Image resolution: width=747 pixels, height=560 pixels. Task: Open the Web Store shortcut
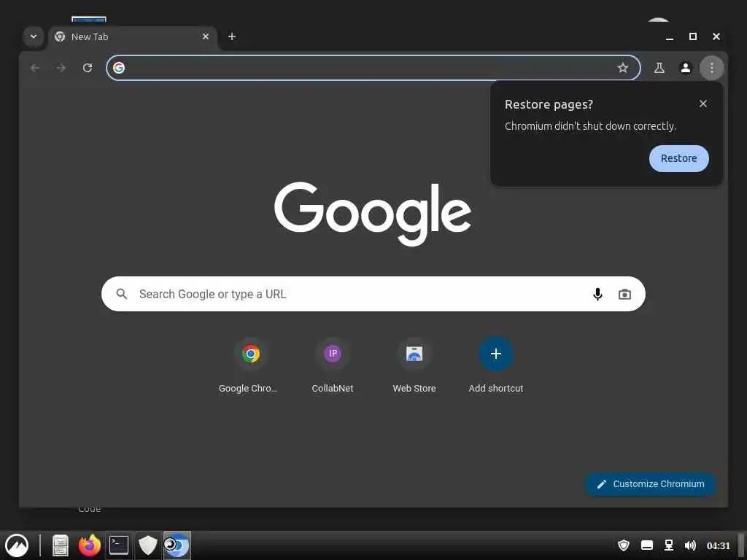(414, 366)
